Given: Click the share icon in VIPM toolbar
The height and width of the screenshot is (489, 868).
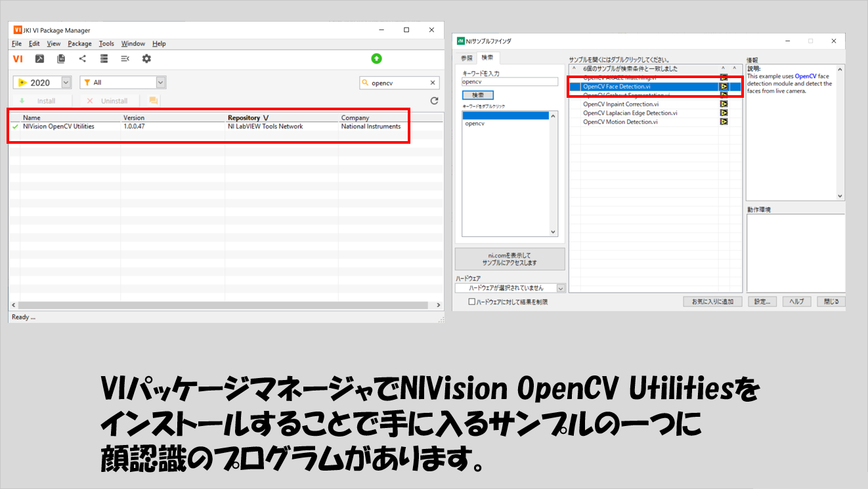Looking at the screenshot, I should pos(82,59).
